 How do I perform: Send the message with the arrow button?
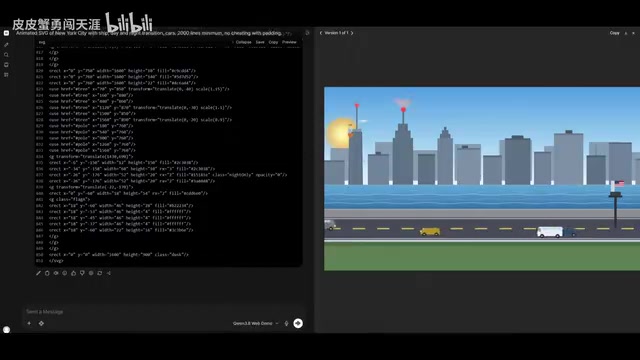tap(298, 323)
